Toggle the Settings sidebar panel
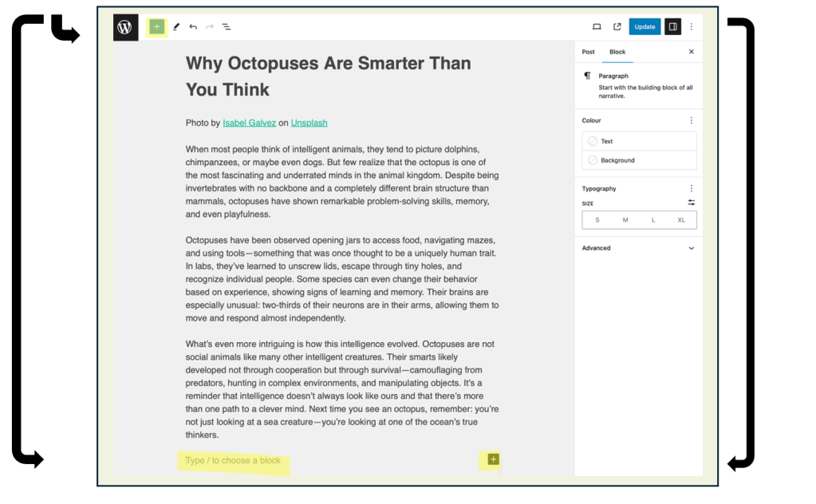 (672, 27)
